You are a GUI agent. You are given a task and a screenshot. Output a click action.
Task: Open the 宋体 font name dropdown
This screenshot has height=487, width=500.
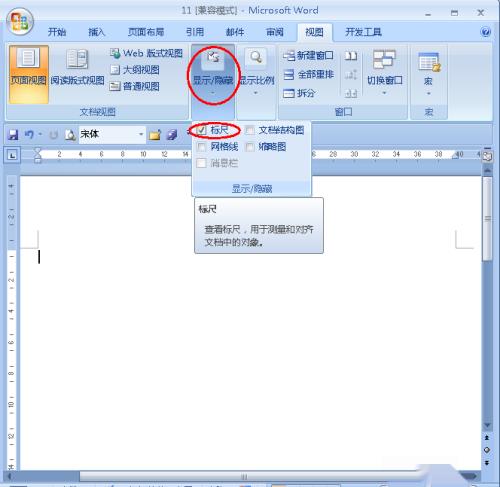pyautogui.click(x=141, y=134)
